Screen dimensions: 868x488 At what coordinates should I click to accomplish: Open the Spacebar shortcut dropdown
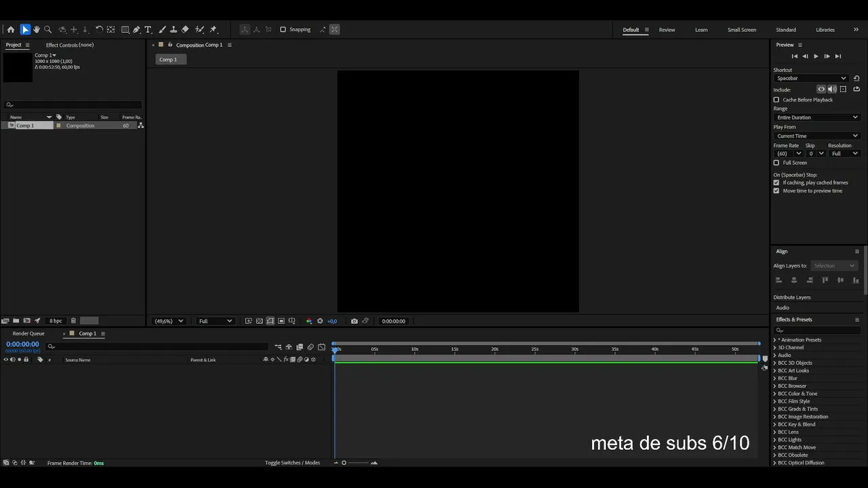(x=811, y=78)
